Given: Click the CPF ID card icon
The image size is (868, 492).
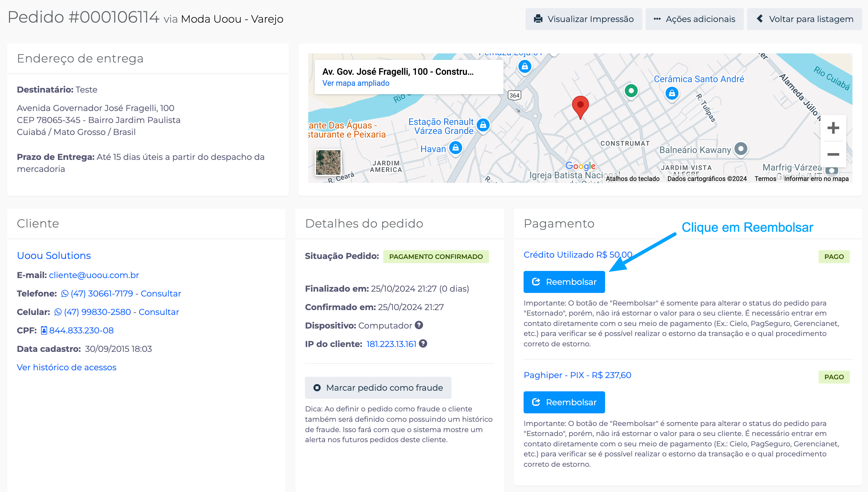Looking at the screenshot, I should coord(44,330).
